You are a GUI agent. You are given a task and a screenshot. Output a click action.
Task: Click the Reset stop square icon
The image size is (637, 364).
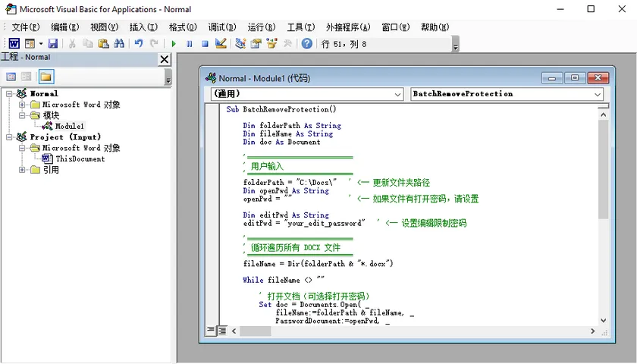point(206,43)
